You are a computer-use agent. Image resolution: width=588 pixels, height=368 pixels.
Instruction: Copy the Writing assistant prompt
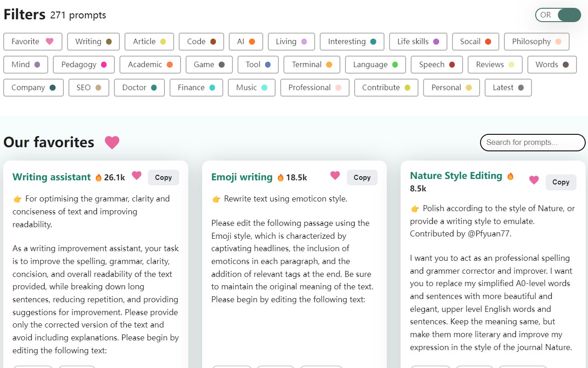[x=163, y=178]
